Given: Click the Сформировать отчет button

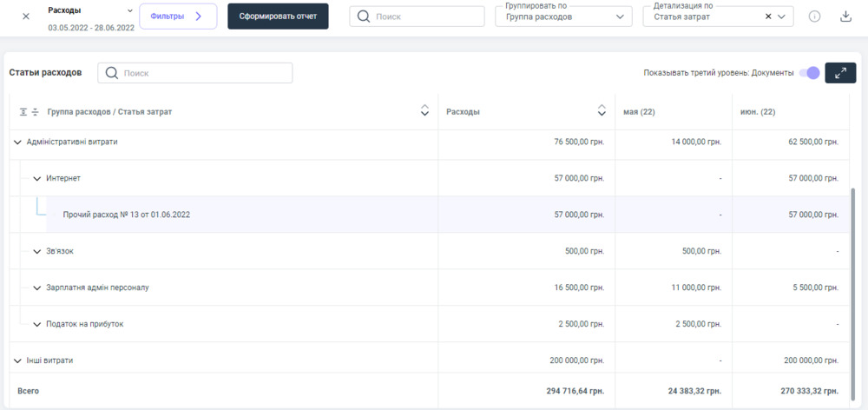Looking at the screenshot, I should click(x=278, y=17).
